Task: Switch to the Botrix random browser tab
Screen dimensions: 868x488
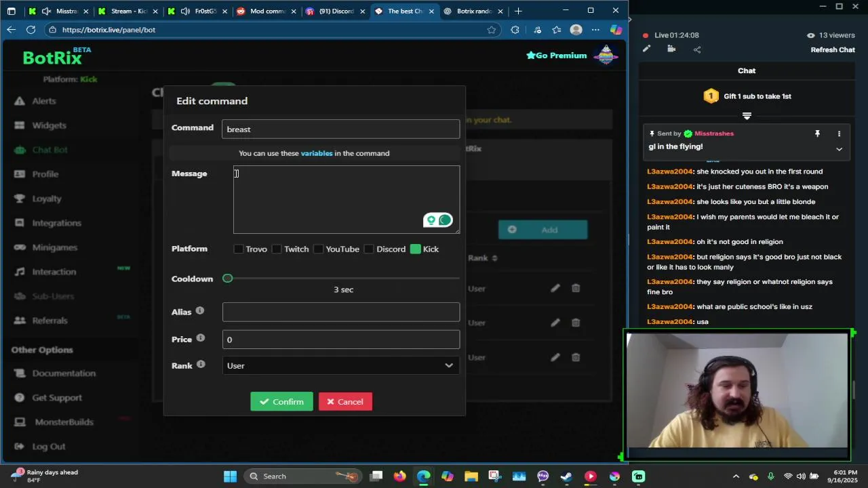Action: click(473, 11)
